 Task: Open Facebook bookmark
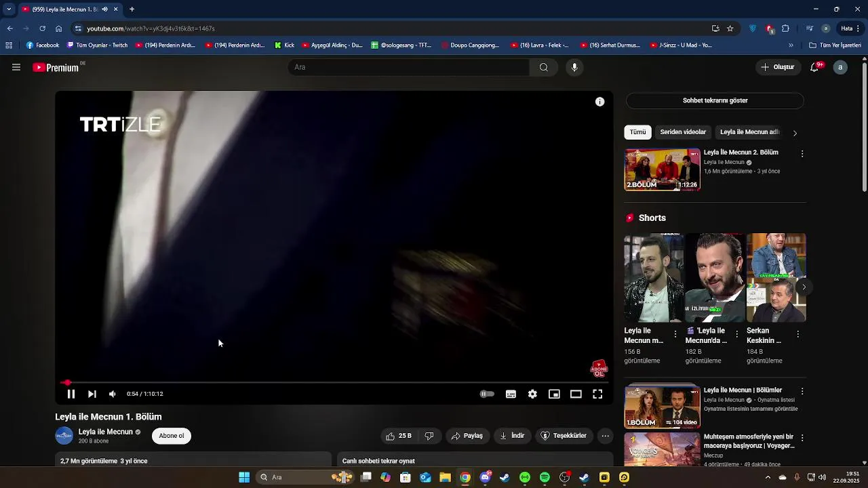[x=43, y=45]
